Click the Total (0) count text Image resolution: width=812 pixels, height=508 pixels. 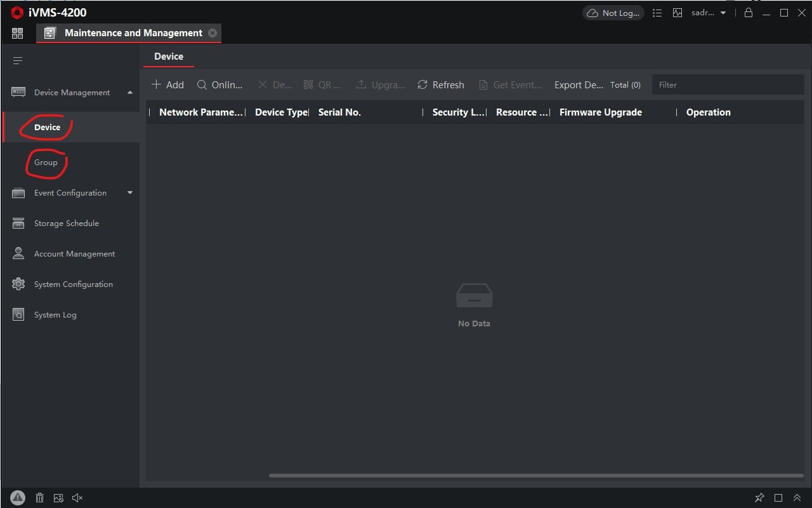[x=625, y=85]
